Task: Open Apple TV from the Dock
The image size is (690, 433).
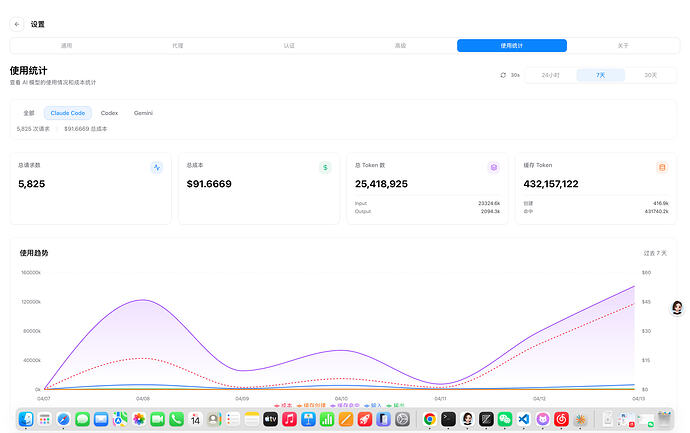Action: pyautogui.click(x=270, y=419)
